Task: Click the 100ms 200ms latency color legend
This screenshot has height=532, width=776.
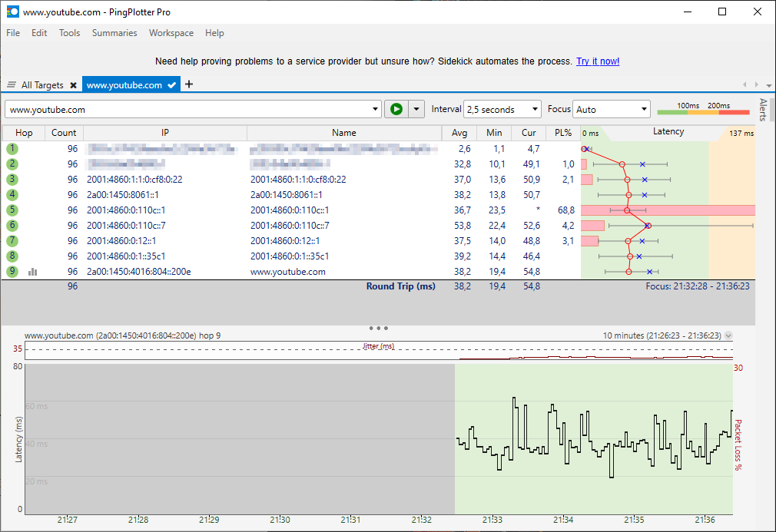Action: pos(703,109)
